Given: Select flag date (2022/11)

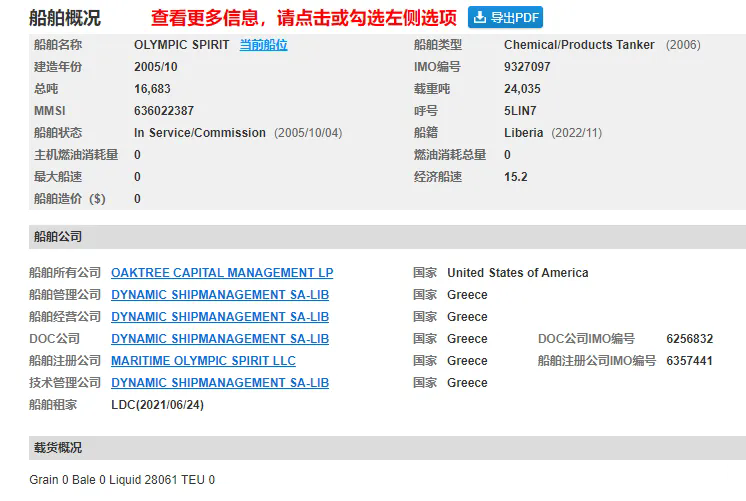Looking at the screenshot, I should click(577, 133).
